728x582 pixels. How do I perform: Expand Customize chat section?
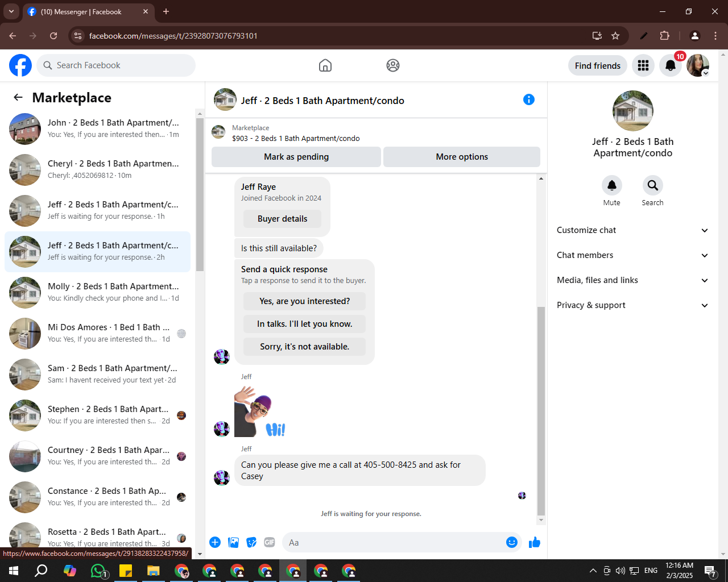(633, 230)
